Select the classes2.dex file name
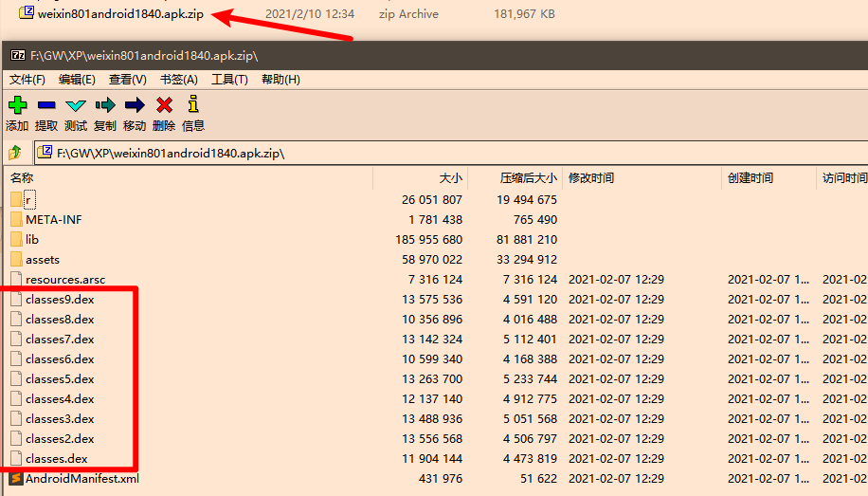This screenshot has height=496, width=868. click(60, 439)
